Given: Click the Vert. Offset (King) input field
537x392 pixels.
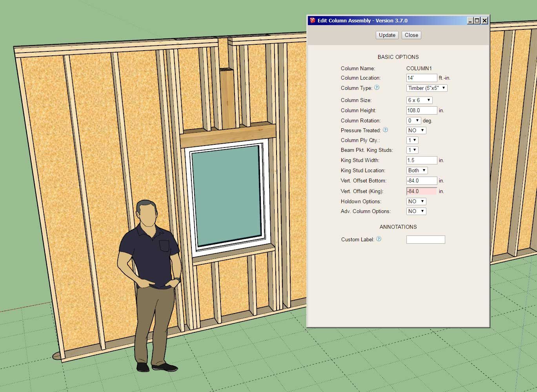Looking at the screenshot, I should click(422, 191).
